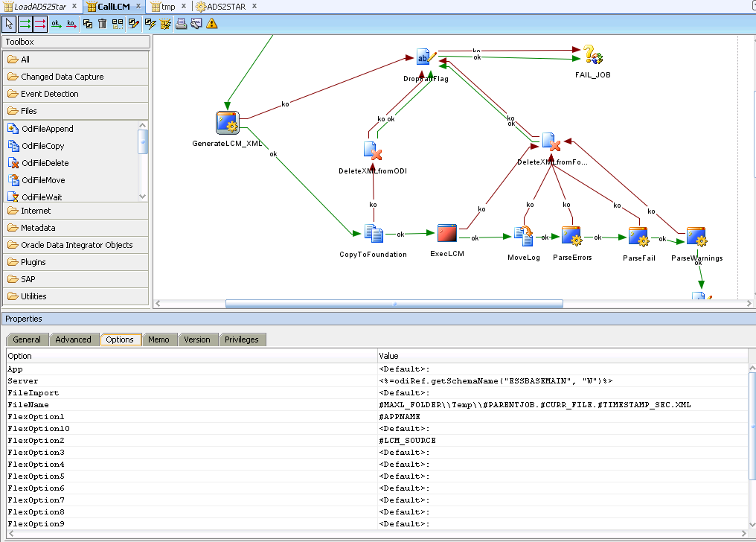Expand the Metadata toolbox category

pyautogui.click(x=76, y=228)
